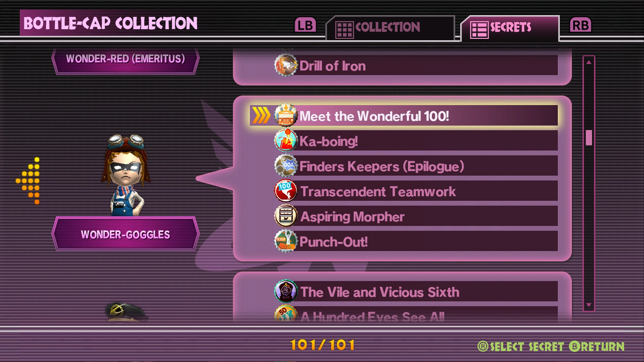Screen dimensions: 644x362
Task: Click the A Hundred Eyes See All cap icon
Action: click(x=286, y=314)
